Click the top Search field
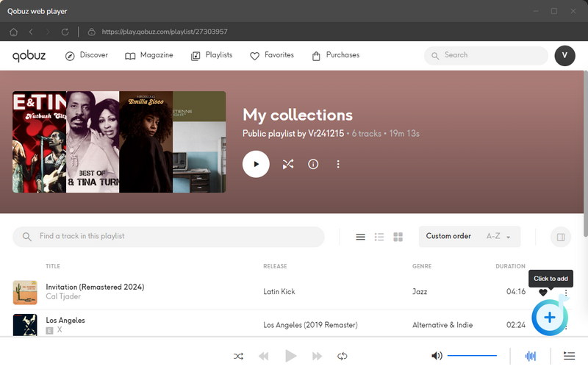This screenshot has width=588, height=375. pos(486,55)
